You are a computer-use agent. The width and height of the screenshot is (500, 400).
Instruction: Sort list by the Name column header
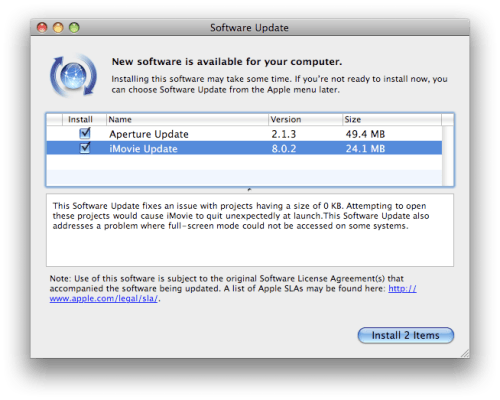click(x=187, y=119)
